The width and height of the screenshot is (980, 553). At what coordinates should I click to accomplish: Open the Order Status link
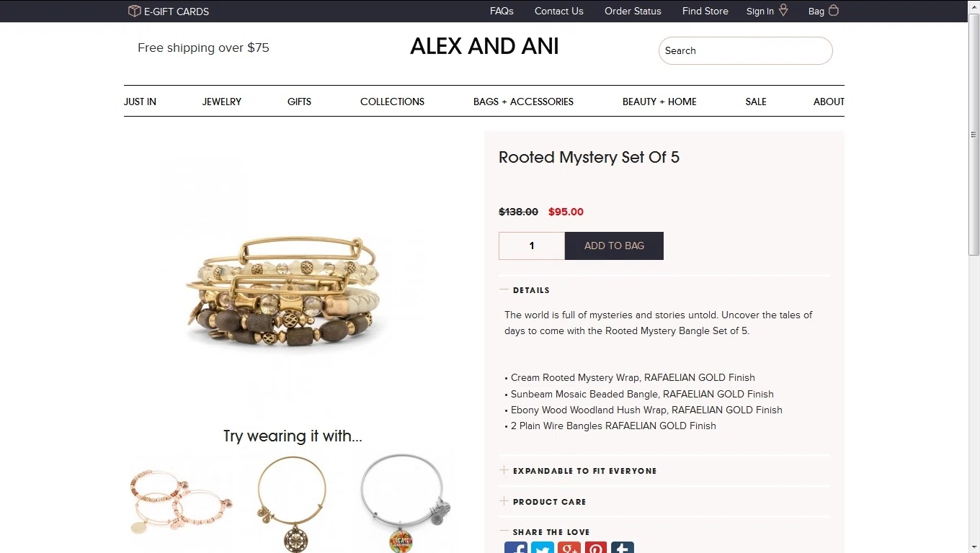pyautogui.click(x=633, y=11)
